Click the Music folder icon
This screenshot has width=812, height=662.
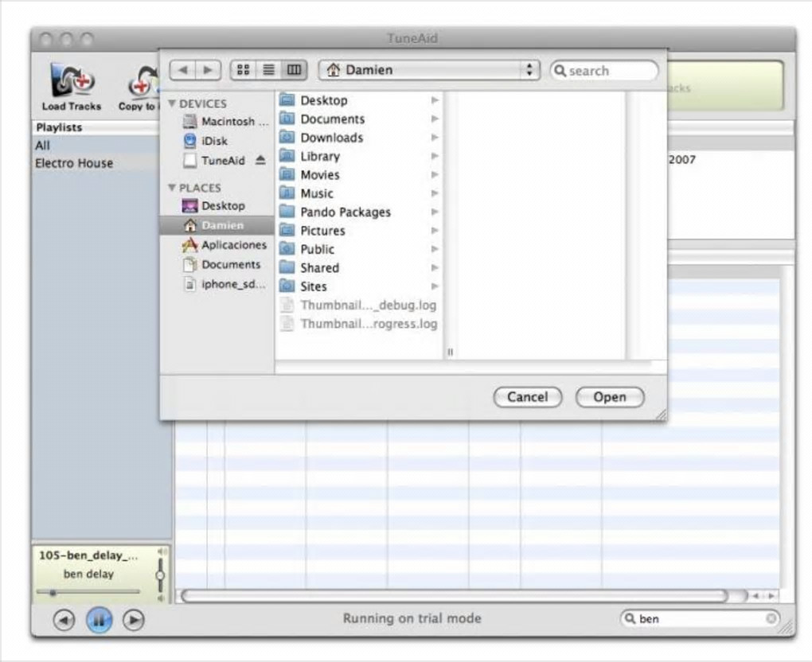click(287, 193)
